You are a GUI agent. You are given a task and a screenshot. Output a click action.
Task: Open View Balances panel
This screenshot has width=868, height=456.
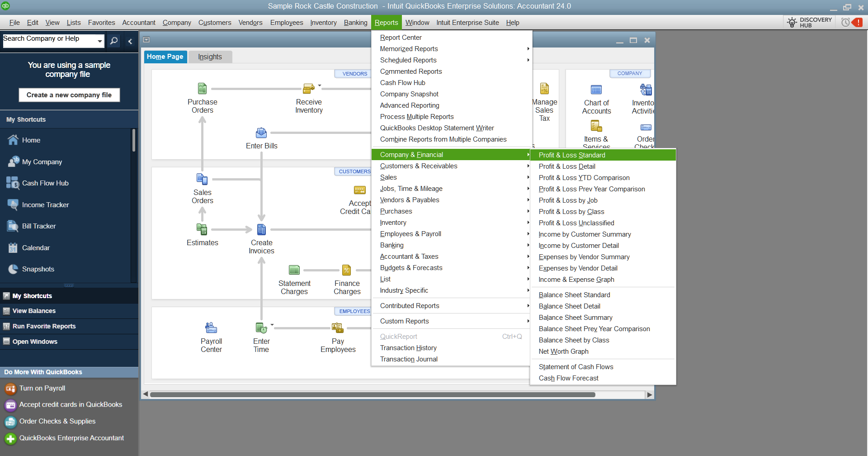coord(69,311)
